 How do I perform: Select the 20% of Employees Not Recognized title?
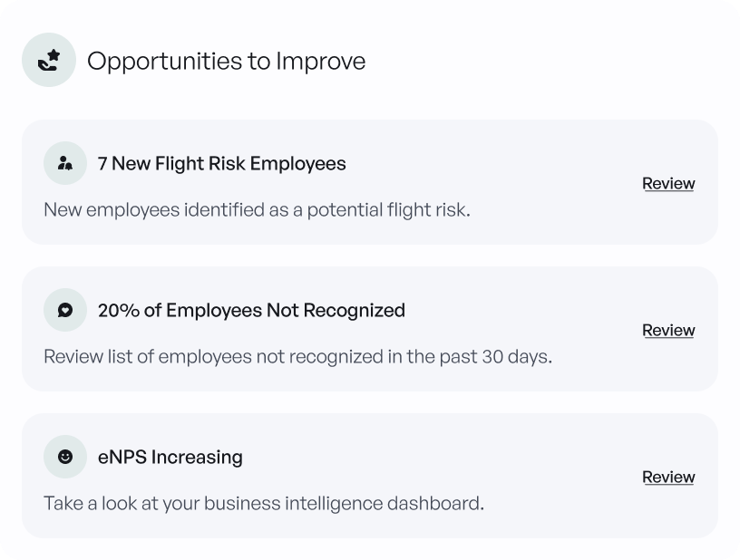pos(251,310)
